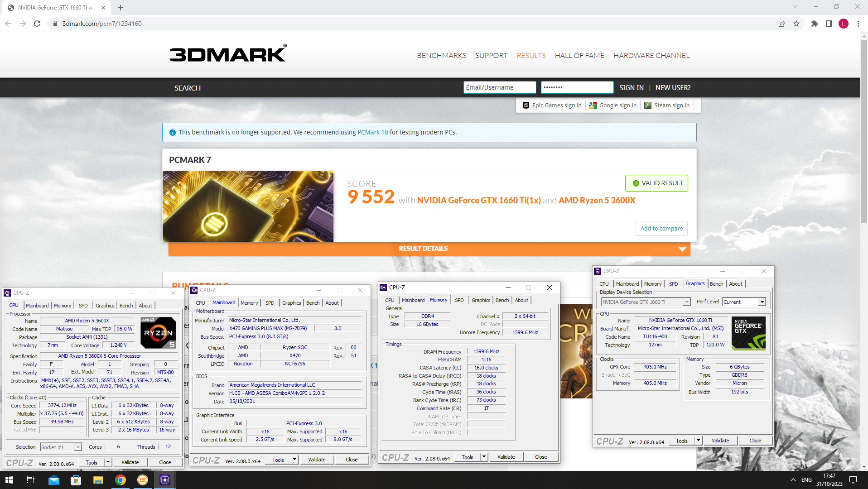Close the NVIDIA GeForce browser tab
The height and width of the screenshot is (489, 868).
pyautogui.click(x=103, y=8)
